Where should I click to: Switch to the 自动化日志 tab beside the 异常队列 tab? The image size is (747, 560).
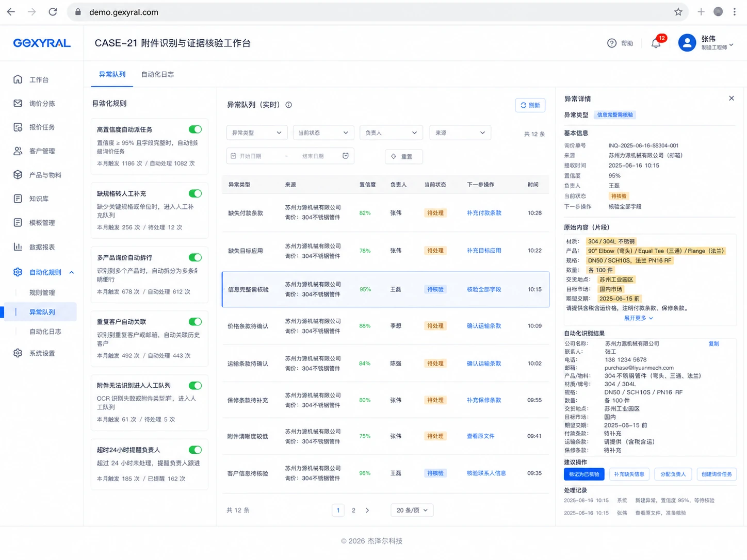[157, 74]
